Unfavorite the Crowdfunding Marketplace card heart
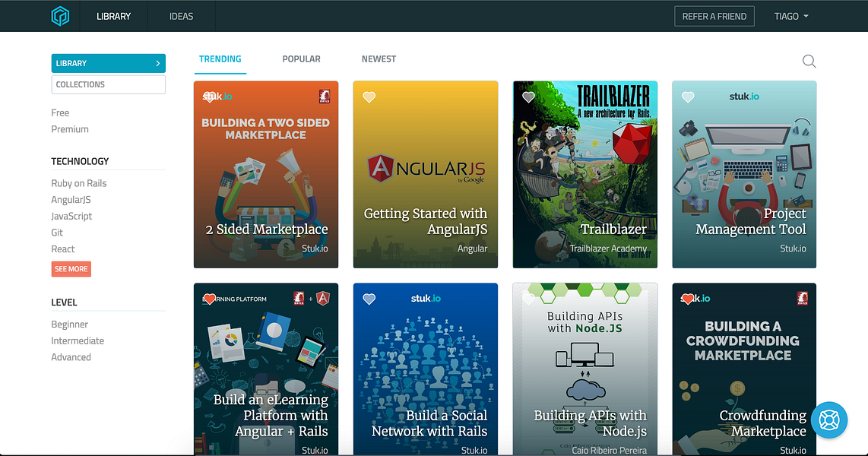This screenshot has height=456, width=868. (x=688, y=299)
